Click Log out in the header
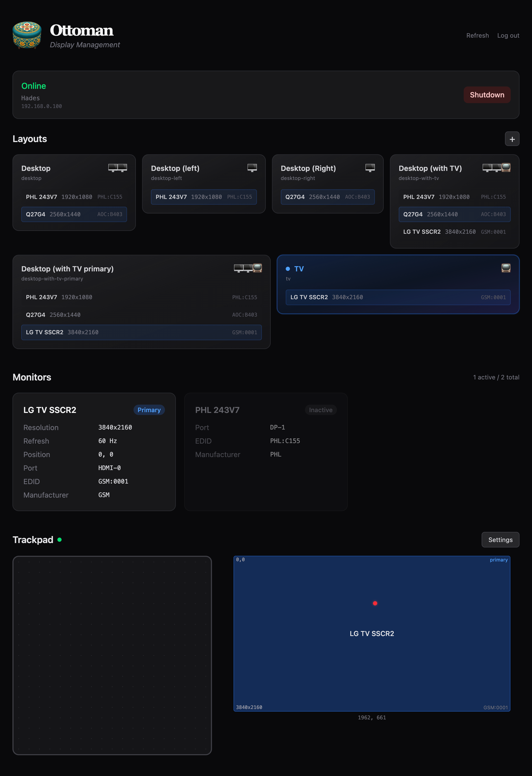Image resolution: width=532 pixels, height=776 pixels. coord(508,35)
